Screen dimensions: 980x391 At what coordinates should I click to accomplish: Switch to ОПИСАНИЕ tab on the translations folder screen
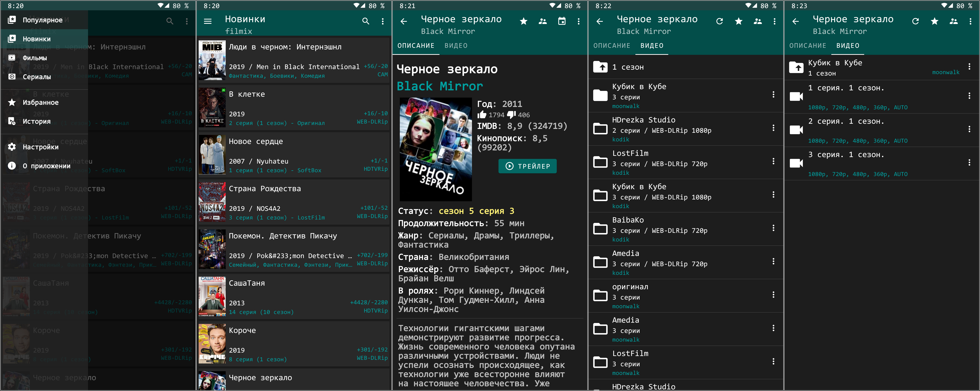pyautogui.click(x=612, y=46)
